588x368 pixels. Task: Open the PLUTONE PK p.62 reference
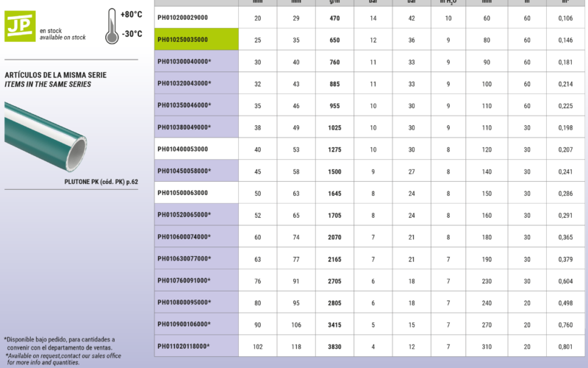[100, 180]
